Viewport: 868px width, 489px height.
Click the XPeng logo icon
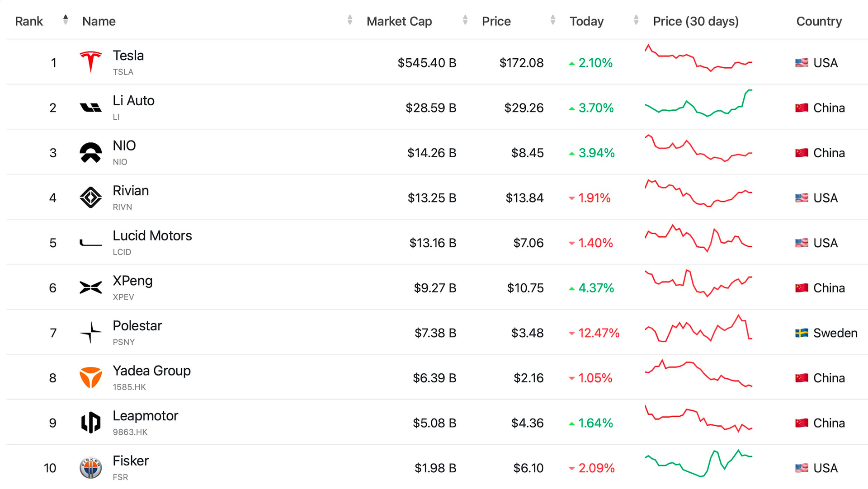coord(90,287)
